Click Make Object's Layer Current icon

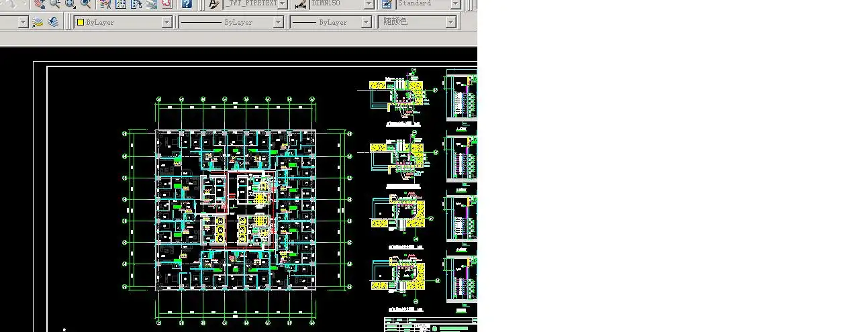[x=38, y=22]
